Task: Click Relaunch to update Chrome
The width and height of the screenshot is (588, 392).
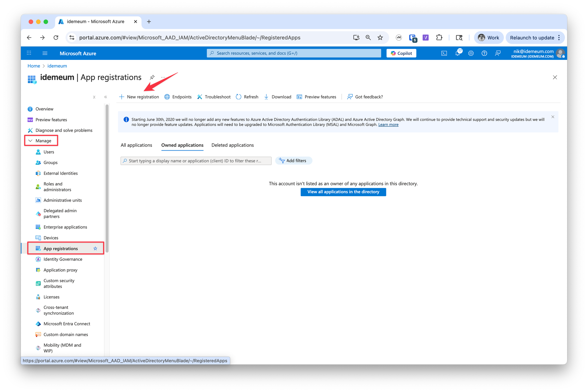Action: pyautogui.click(x=532, y=38)
